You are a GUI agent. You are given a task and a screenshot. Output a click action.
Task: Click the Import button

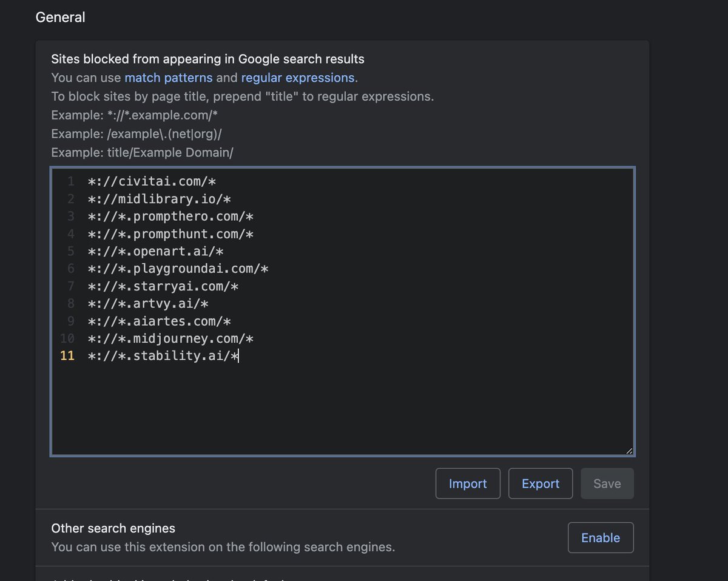(468, 483)
